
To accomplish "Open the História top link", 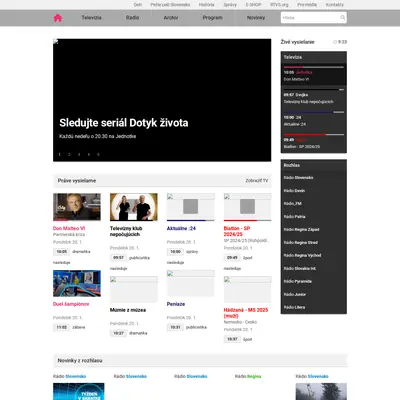I will 206,5.
